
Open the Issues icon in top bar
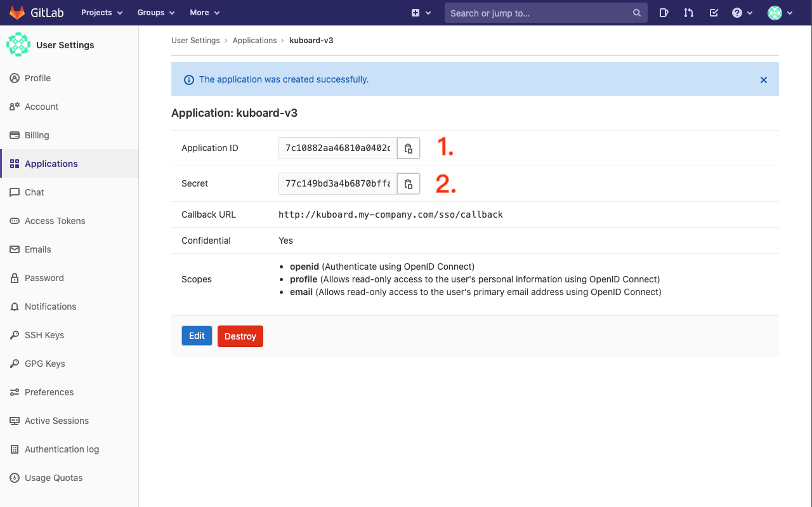[664, 13]
